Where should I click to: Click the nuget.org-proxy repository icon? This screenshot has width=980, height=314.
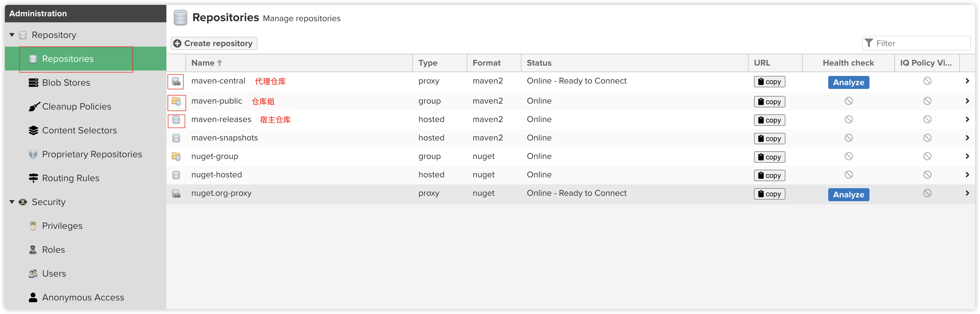point(176,193)
